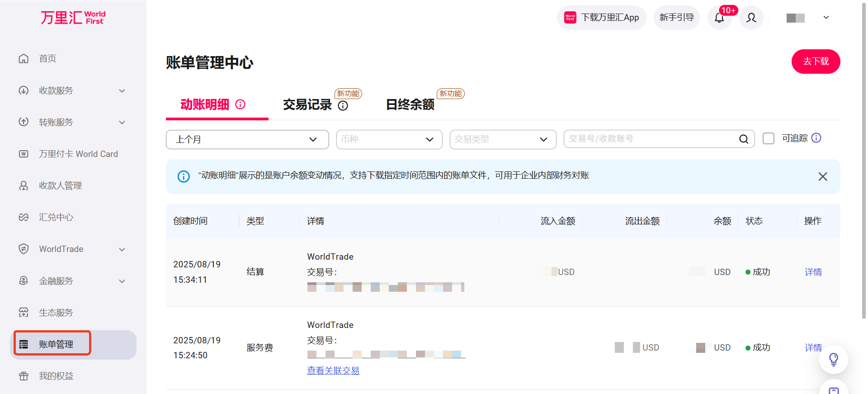
Task: Switch to the 交易记录 tab
Action: coord(307,105)
